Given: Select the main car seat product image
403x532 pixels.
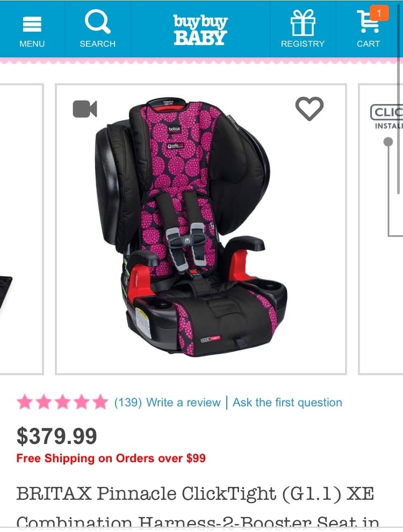Looking at the screenshot, I should click(x=200, y=229).
